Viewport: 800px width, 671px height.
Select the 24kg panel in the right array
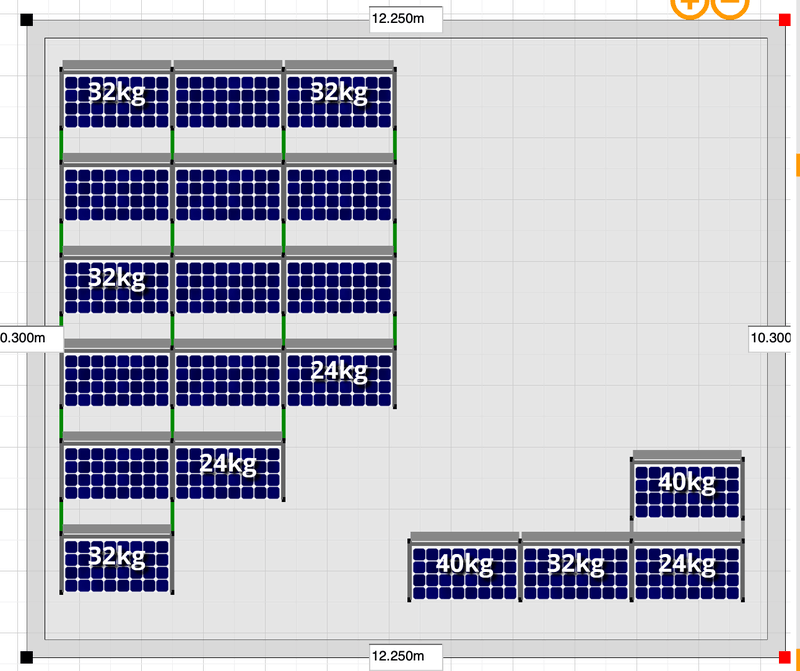(687, 573)
